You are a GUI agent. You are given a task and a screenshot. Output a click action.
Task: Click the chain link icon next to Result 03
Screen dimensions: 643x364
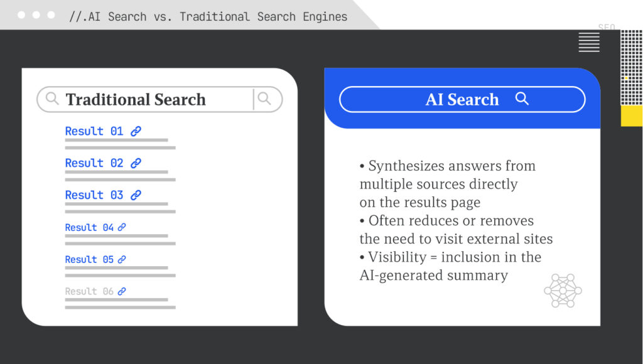click(x=136, y=195)
